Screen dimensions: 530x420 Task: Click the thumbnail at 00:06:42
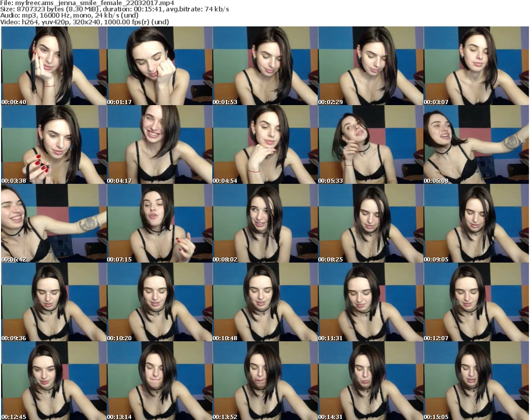(54, 224)
